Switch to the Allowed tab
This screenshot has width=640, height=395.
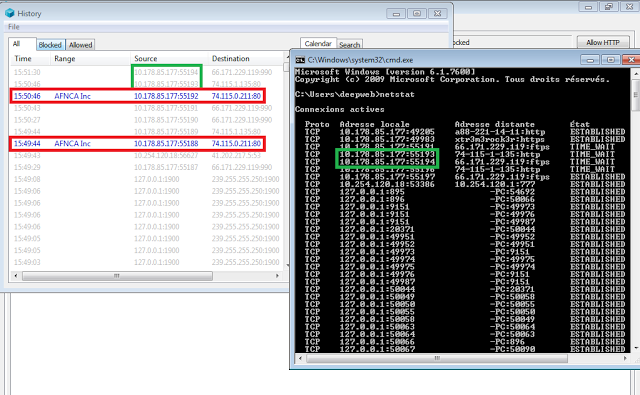(80, 45)
